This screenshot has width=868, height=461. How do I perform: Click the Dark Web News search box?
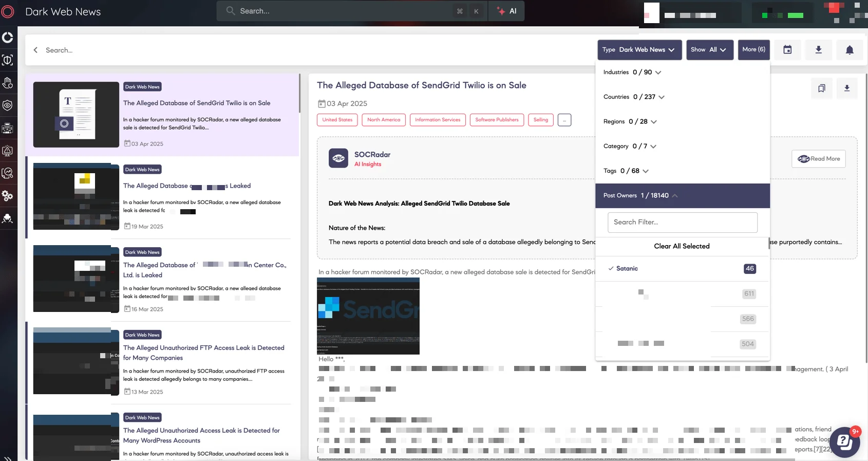click(308, 50)
